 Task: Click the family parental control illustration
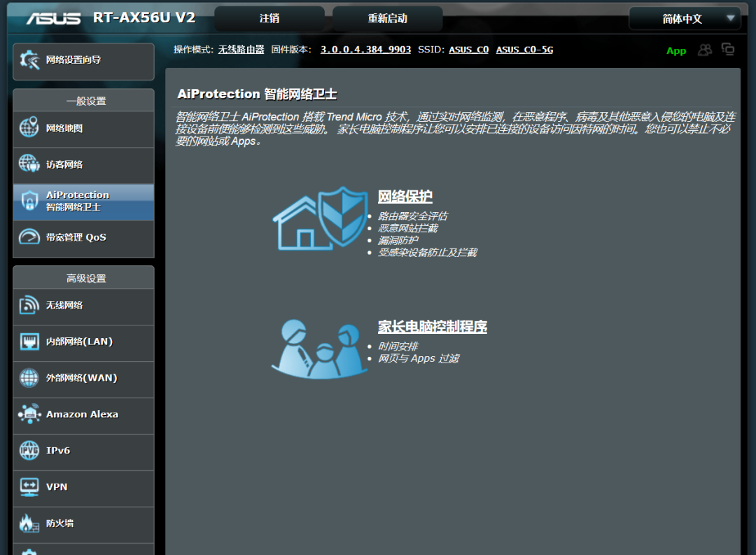320,349
